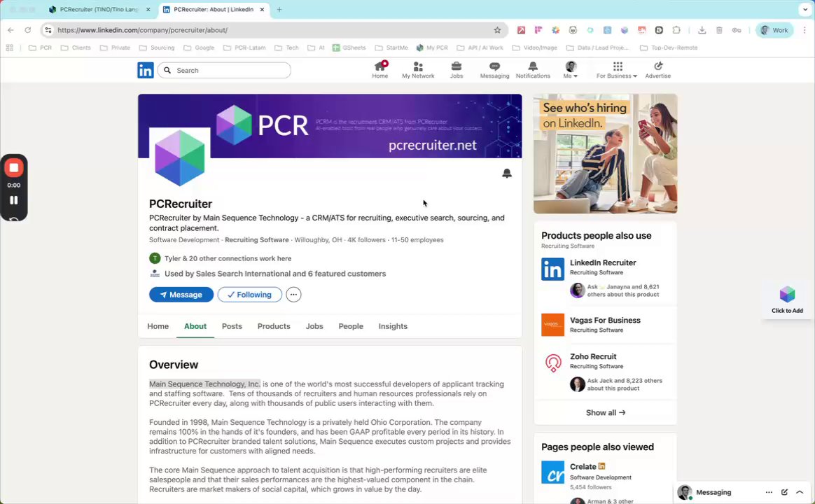Click the Recruiting Software industry link
The image size is (815, 504).
(x=257, y=240)
